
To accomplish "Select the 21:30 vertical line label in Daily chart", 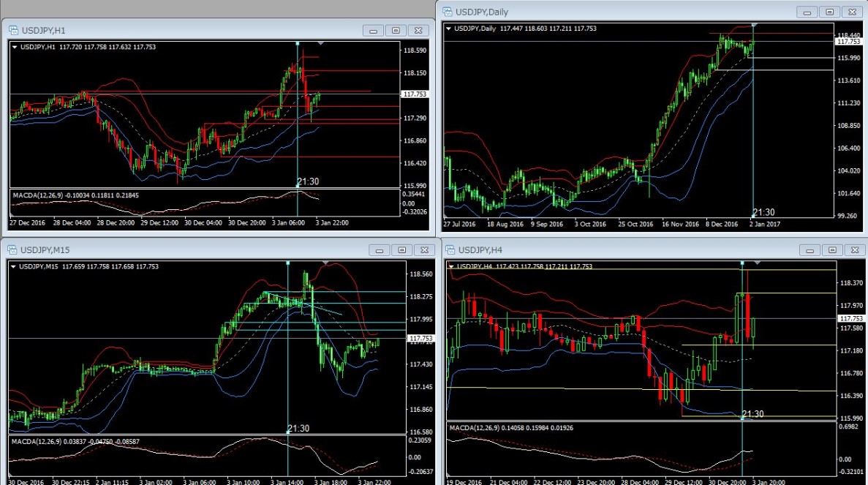I will click(763, 212).
